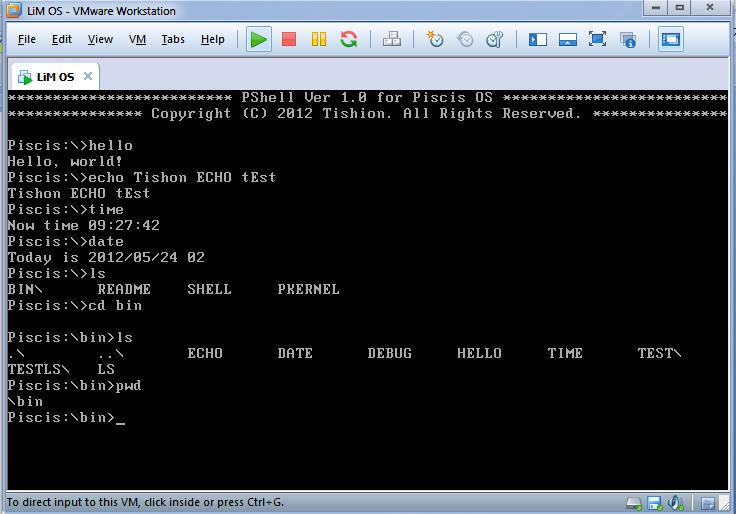Click the sound device status icon
The height and width of the screenshot is (514, 736).
click(x=675, y=503)
